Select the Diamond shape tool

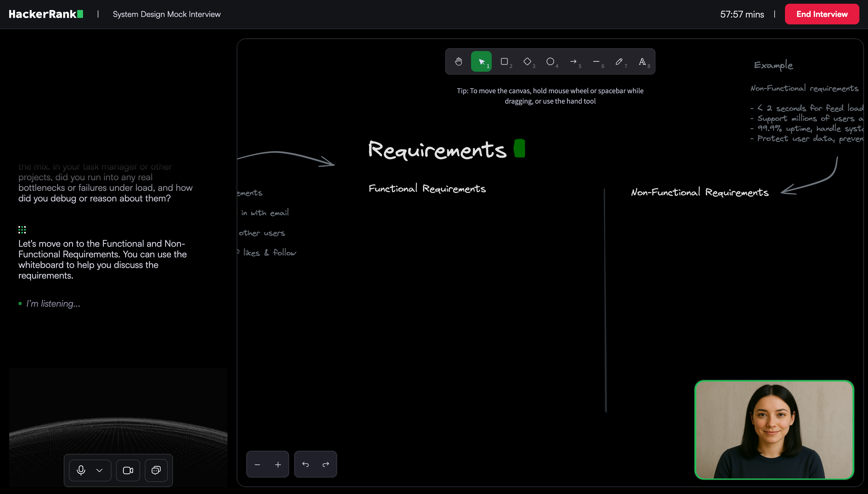pos(527,61)
